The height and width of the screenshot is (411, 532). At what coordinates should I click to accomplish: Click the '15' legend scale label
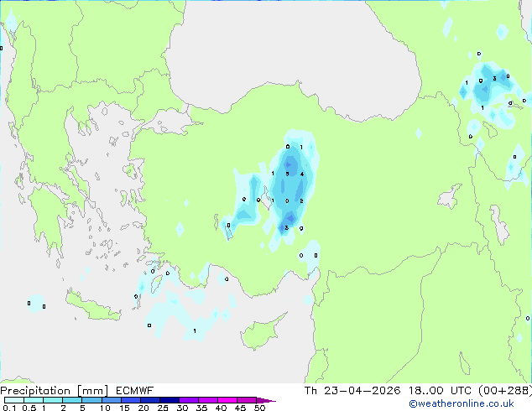124,408
